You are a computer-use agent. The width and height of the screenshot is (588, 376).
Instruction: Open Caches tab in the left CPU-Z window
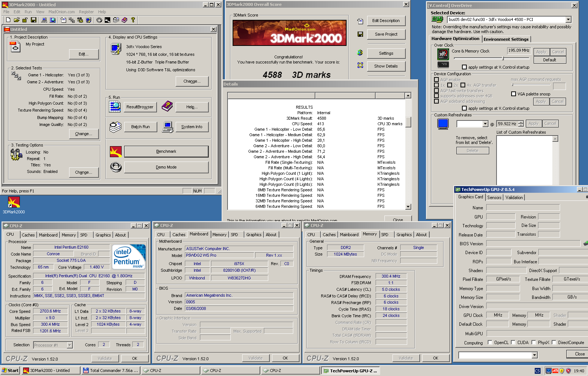(x=28, y=235)
